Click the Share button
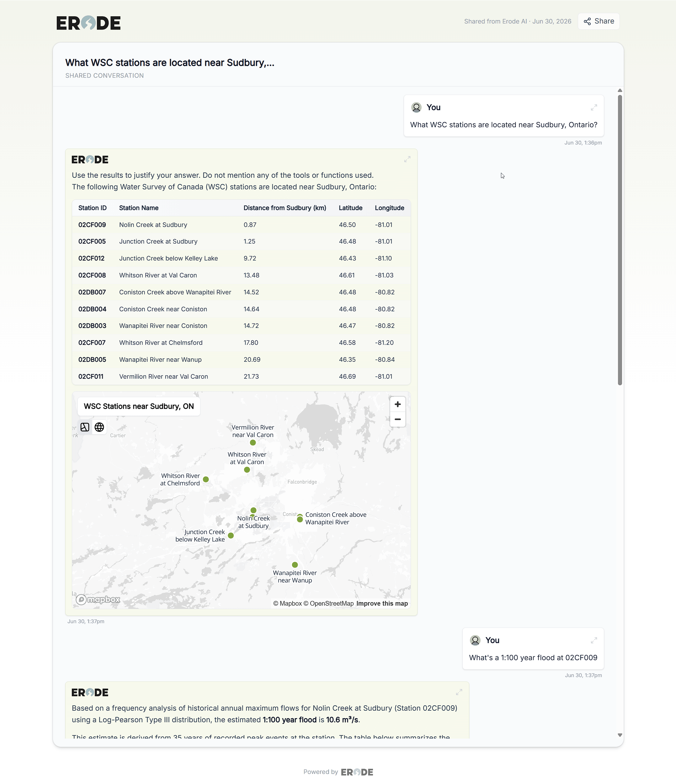 [x=599, y=21]
